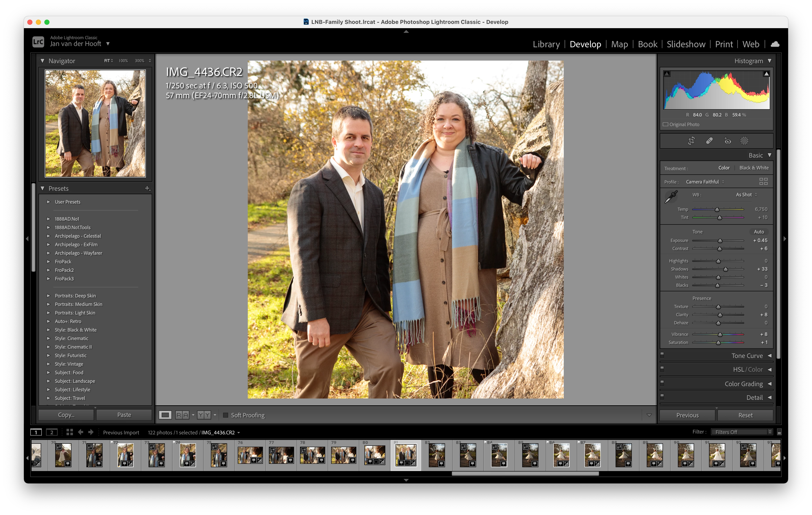Create new preset with plus icon
812x515 pixels.
tap(147, 188)
